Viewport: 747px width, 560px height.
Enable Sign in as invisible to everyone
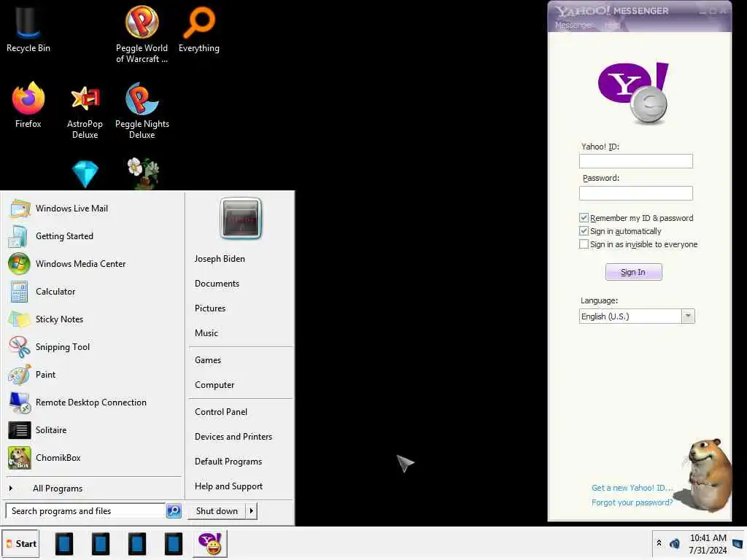[x=584, y=244]
